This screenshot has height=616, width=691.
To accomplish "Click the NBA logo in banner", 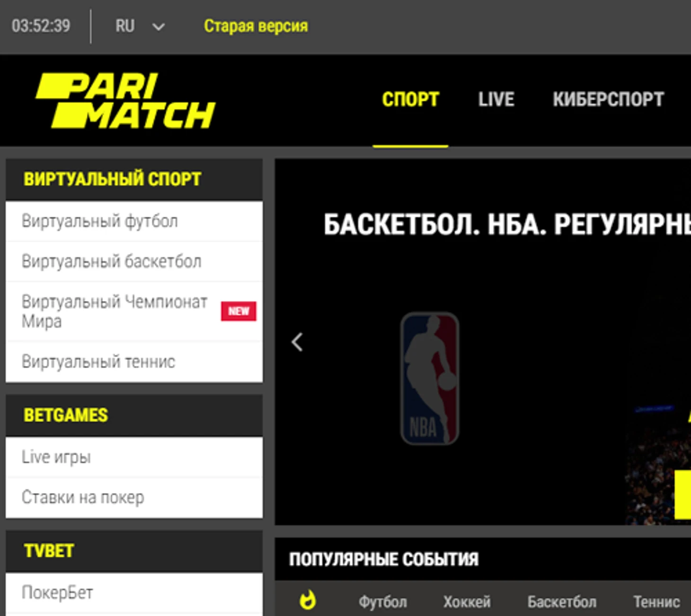I will (x=430, y=378).
